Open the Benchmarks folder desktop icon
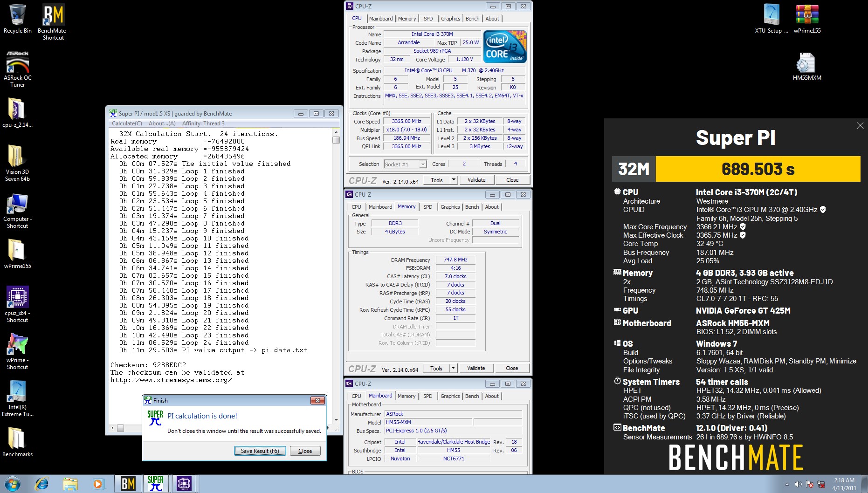This screenshot has height=493, width=868. pos(18,442)
